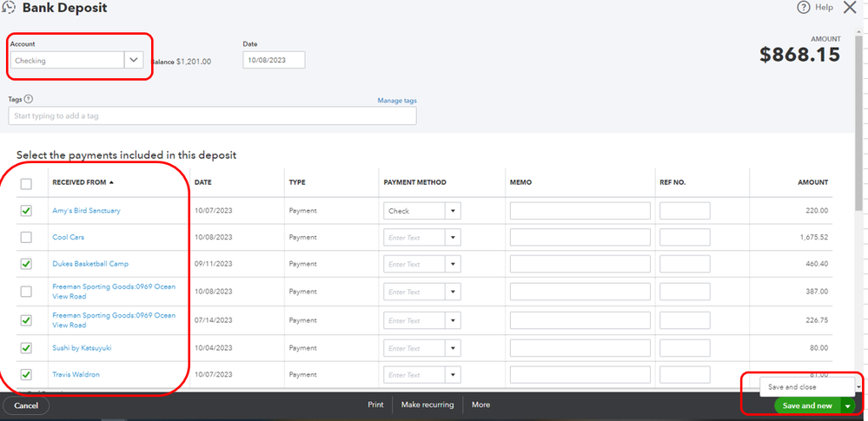868x421 pixels.
Task: Sort by the Received From column header
Action: (83, 182)
